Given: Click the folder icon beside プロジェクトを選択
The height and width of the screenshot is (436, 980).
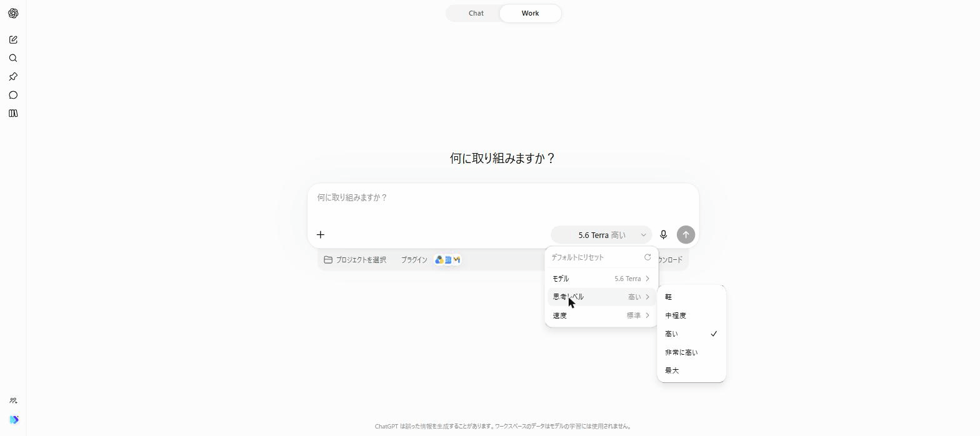Looking at the screenshot, I should point(328,260).
